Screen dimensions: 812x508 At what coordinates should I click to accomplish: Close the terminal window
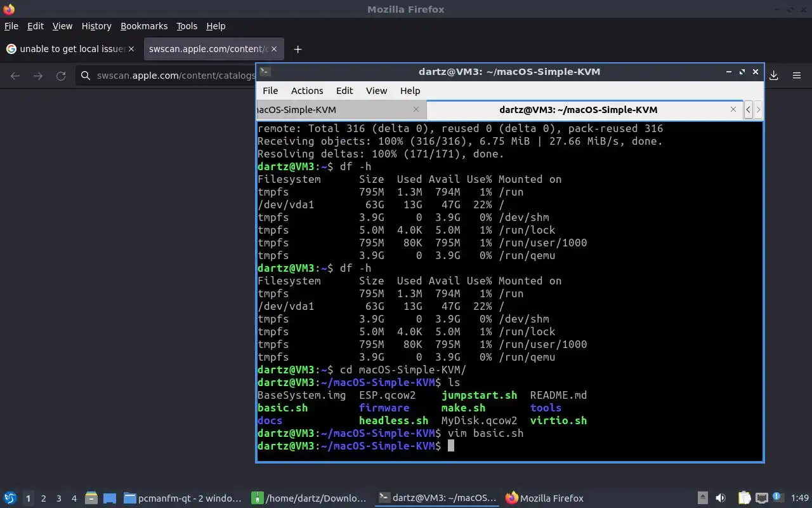tap(756, 72)
